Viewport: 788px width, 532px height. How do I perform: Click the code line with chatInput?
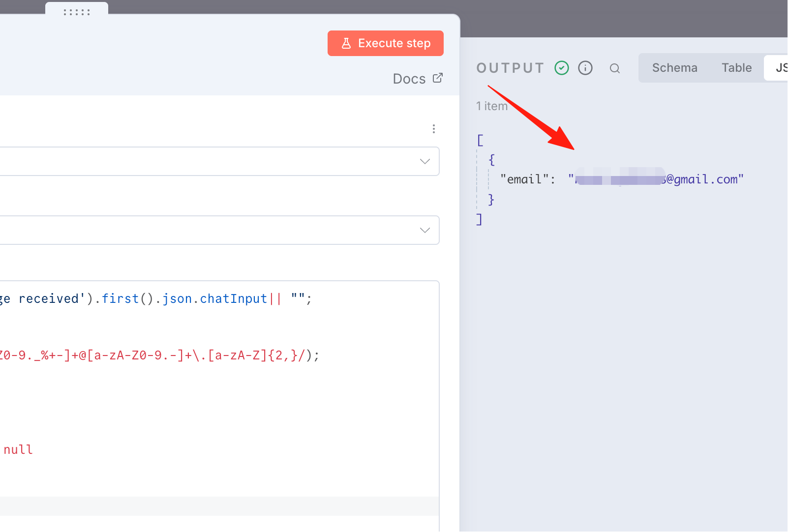(155, 299)
